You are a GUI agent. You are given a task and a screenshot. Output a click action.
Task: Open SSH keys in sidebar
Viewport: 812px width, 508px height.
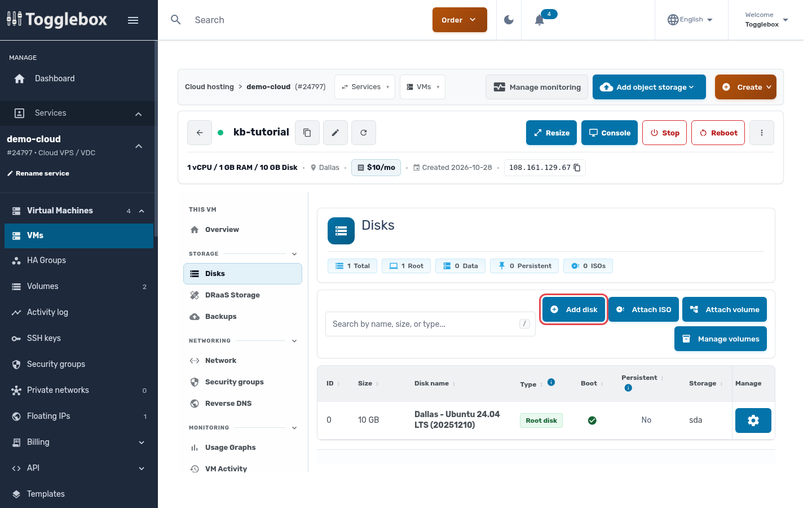point(79,338)
